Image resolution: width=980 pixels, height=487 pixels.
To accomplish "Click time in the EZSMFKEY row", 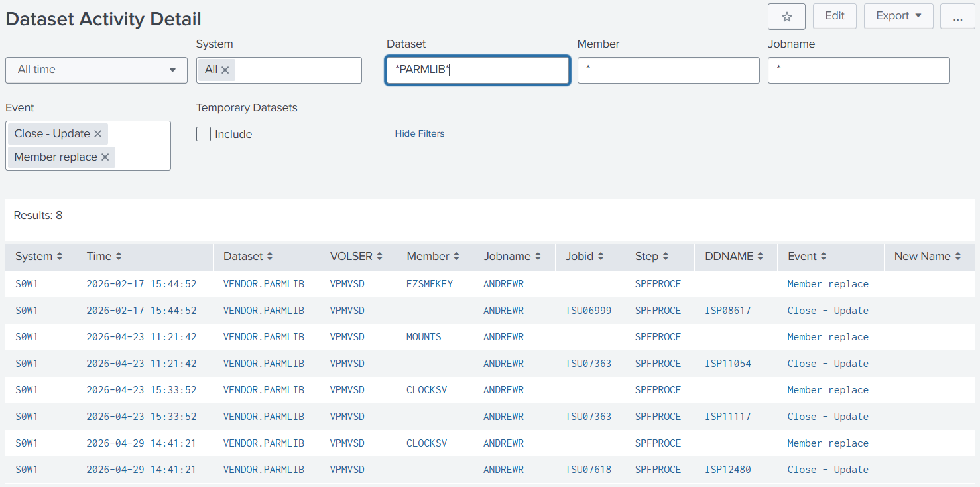I will [x=141, y=284].
